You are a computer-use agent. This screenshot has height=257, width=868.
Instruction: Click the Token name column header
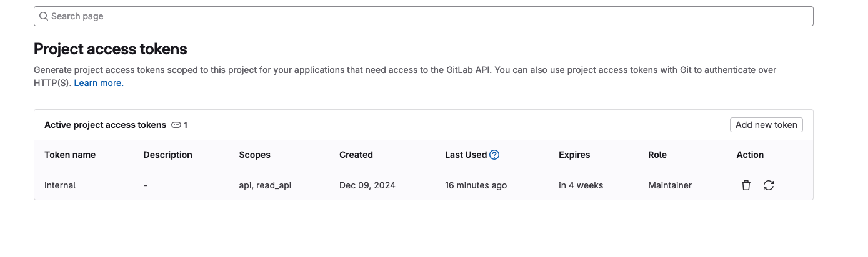pyautogui.click(x=70, y=155)
